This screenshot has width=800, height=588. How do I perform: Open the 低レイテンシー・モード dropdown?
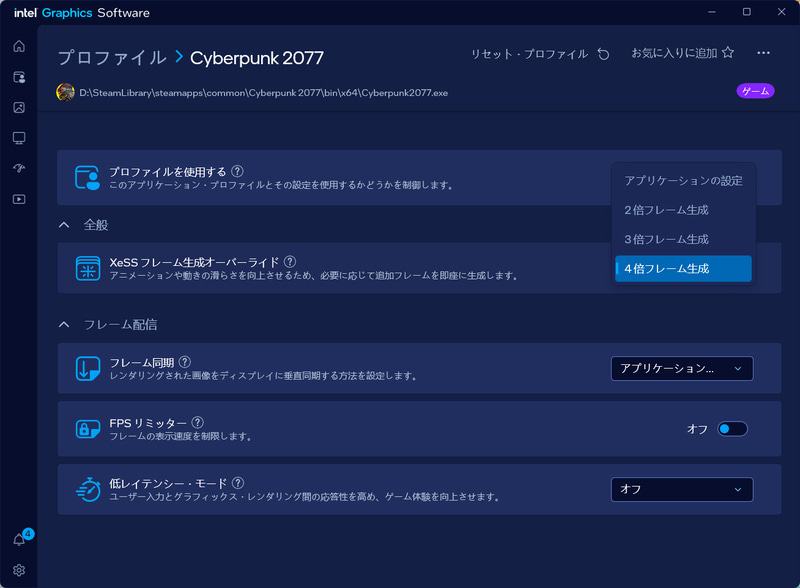click(x=682, y=490)
